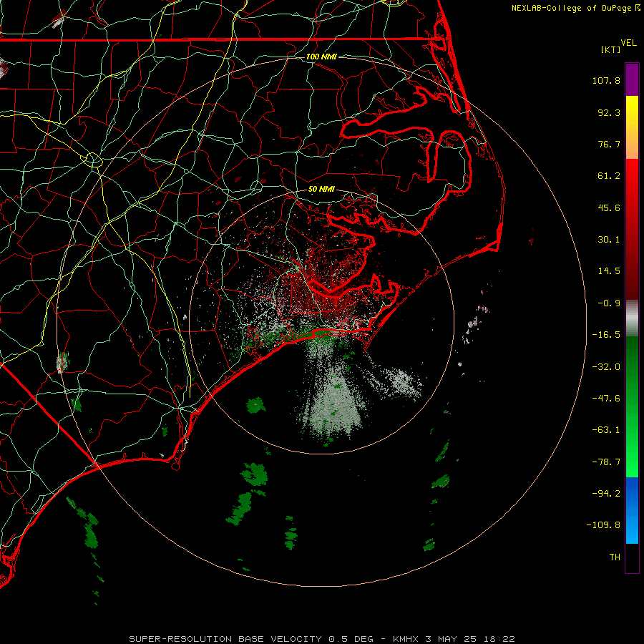Click the -94.2 scale value
Screen dimensions: 644x644
[606, 494]
